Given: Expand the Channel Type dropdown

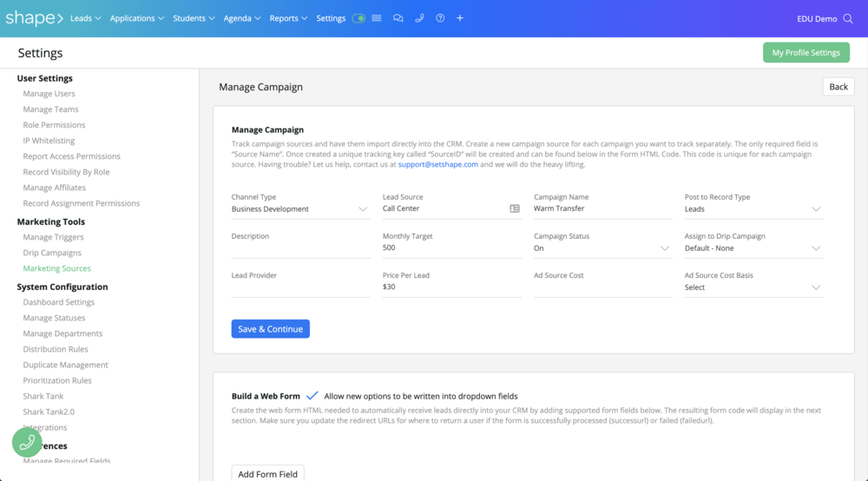Looking at the screenshot, I should coord(300,209).
